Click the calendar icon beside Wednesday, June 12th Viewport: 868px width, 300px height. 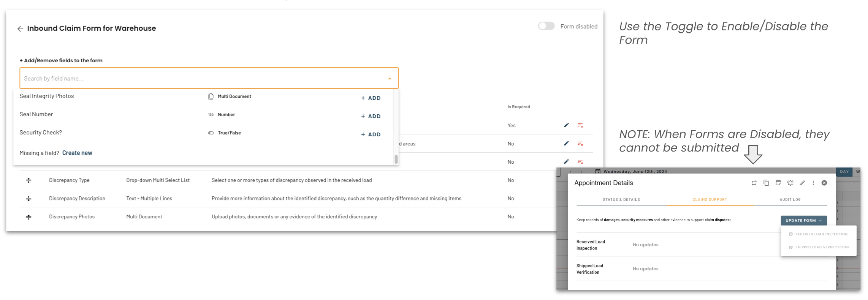click(598, 171)
